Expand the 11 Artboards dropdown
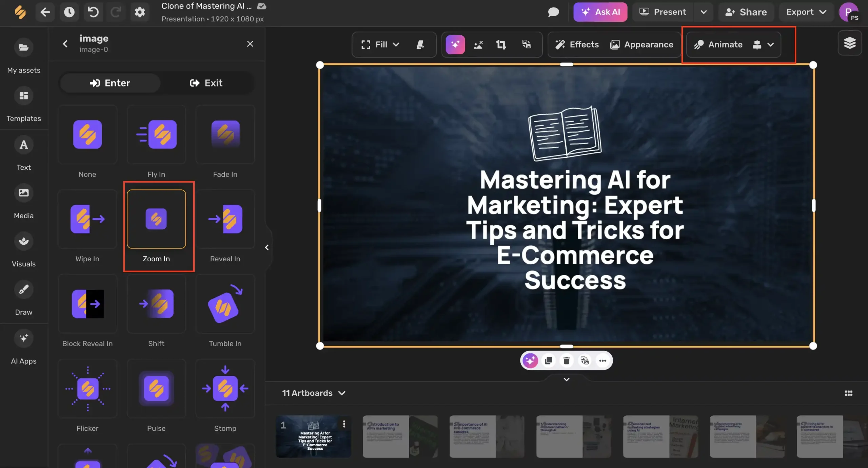The image size is (868, 468). pyautogui.click(x=314, y=393)
